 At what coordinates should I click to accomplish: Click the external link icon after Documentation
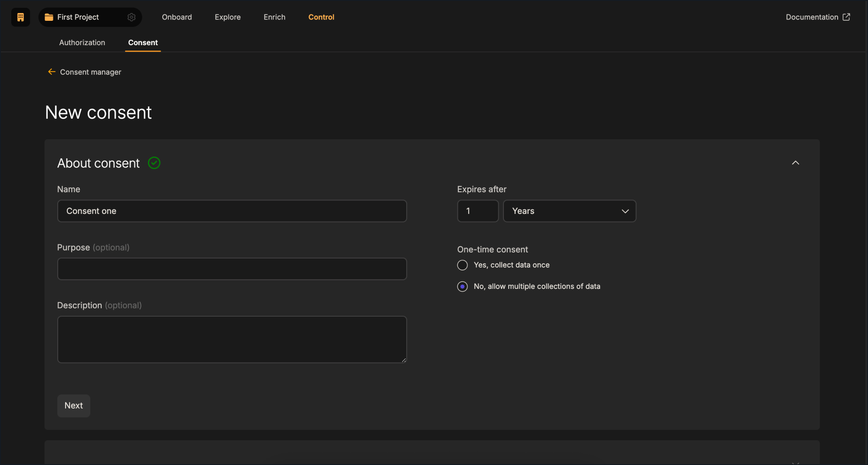pyautogui.click(x=846, y=17)
